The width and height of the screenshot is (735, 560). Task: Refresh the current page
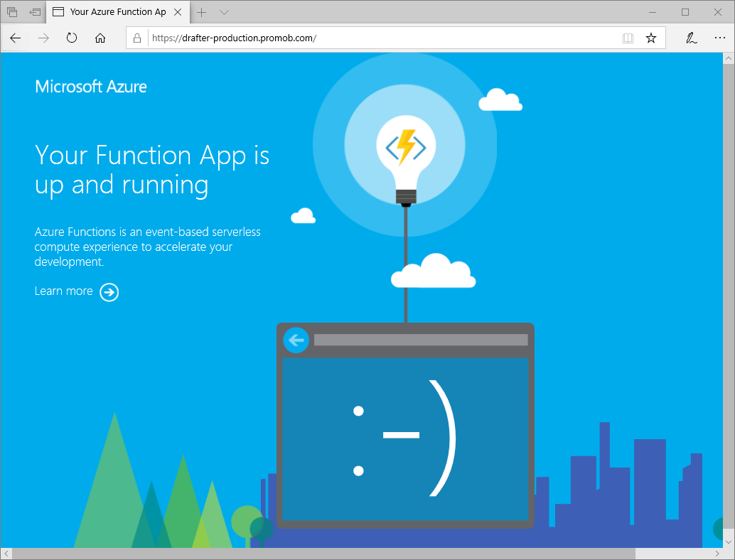(x=72, y=38)
